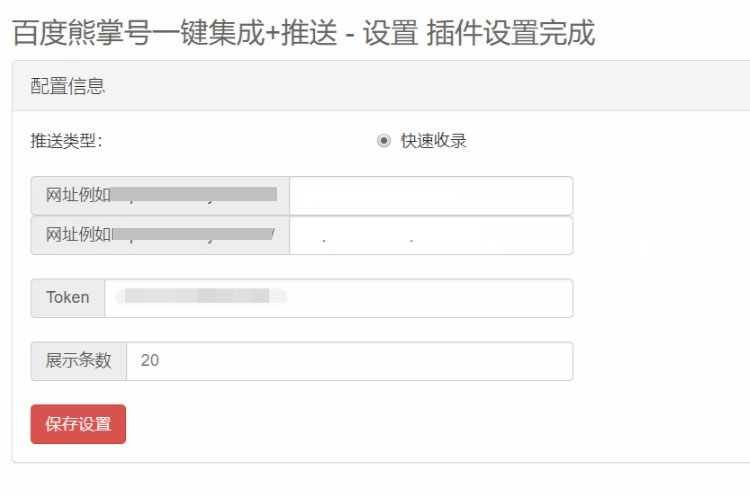The width and height of the screenshot is (750, 495).
Task: Focus the 展示条数 input box
Action: click(x=350, y=361)
